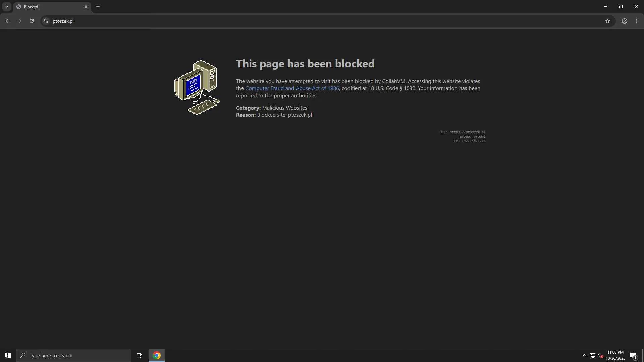Select the Blocked tab
Viewport: 644px width, 362px height.
(47, 7)
